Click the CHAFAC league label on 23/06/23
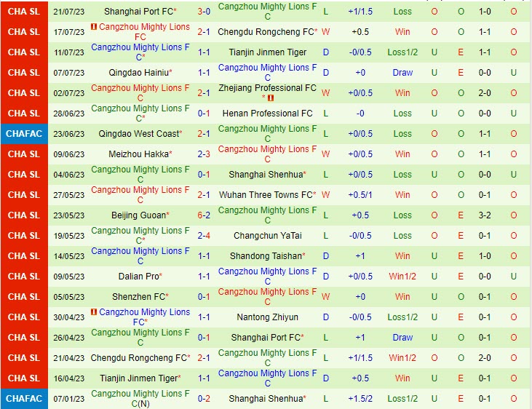Viewport: 532px width, 409px height. (x=24, y=134)
